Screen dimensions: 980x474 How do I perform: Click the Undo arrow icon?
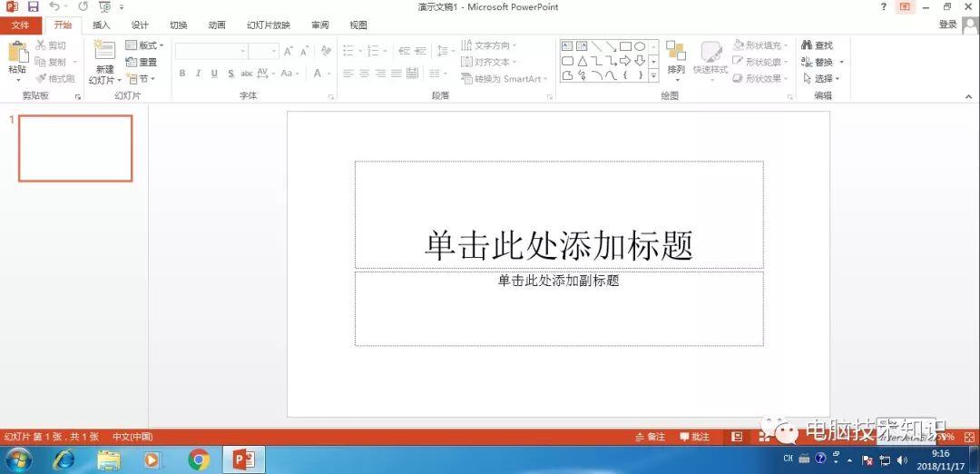point(54,7)
